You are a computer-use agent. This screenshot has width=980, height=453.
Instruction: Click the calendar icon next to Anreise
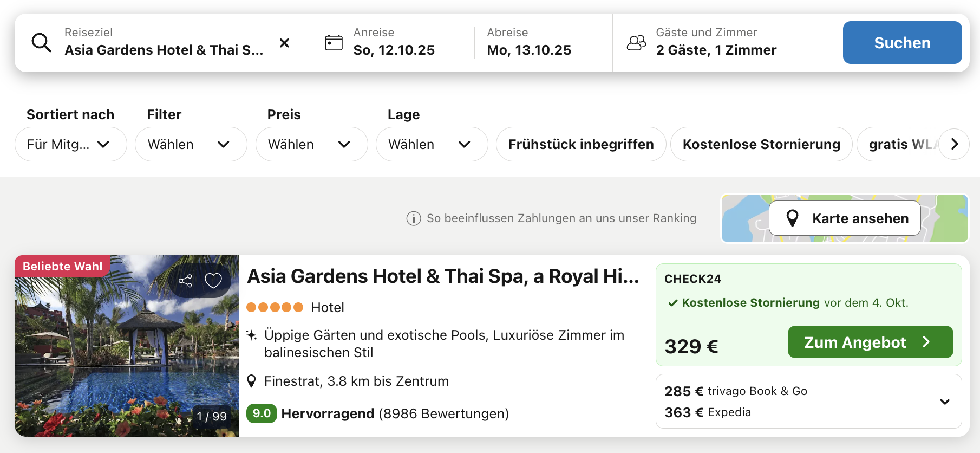(334, 42)
